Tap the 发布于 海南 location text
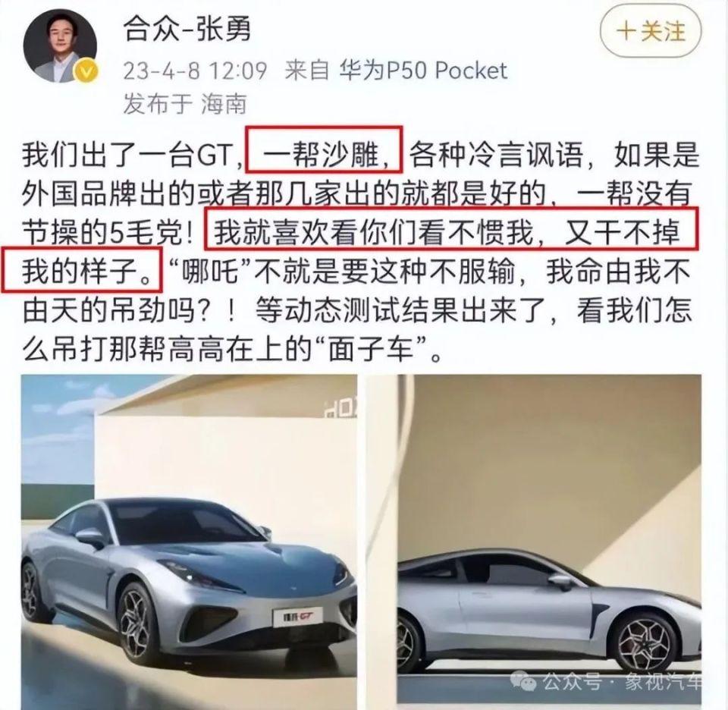 (x=185, y=104)
